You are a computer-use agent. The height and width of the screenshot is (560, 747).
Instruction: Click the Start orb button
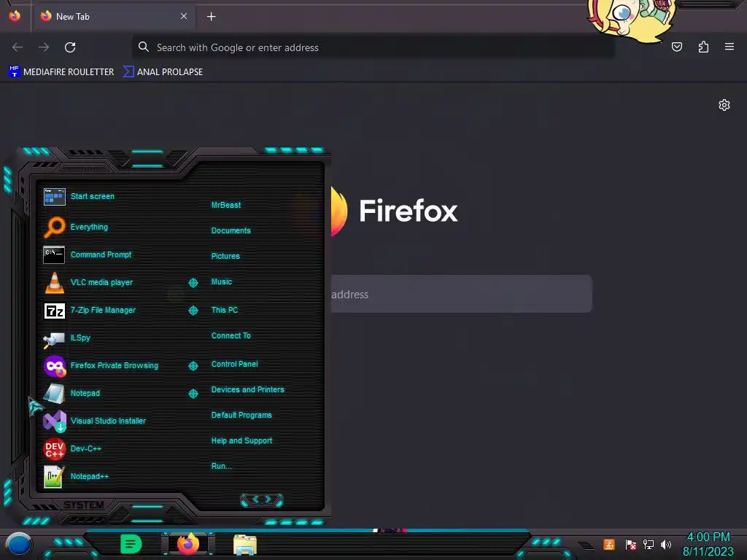coord(18,545)
